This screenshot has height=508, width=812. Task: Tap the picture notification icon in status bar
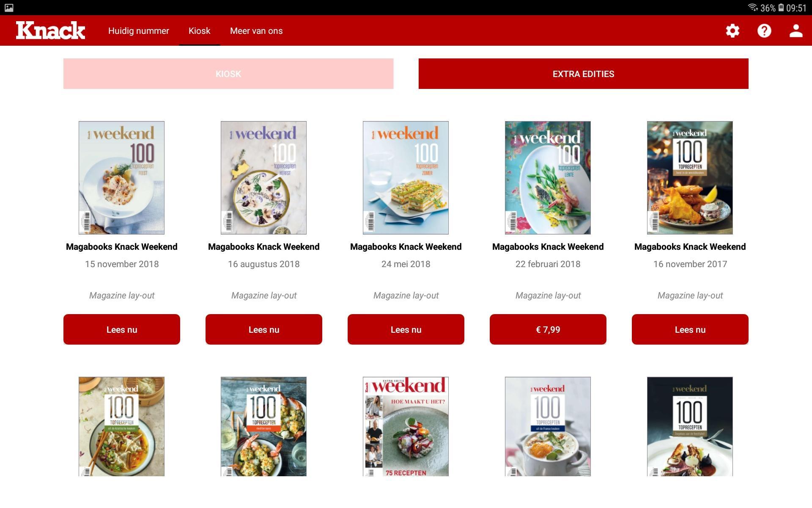[x=9, y=8]
